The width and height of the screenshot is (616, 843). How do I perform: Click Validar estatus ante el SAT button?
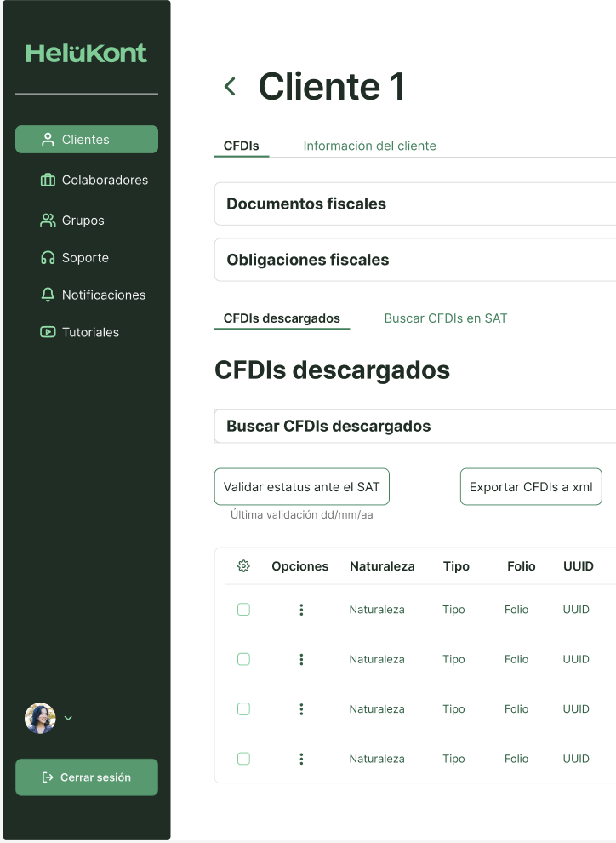coord(301,487)
